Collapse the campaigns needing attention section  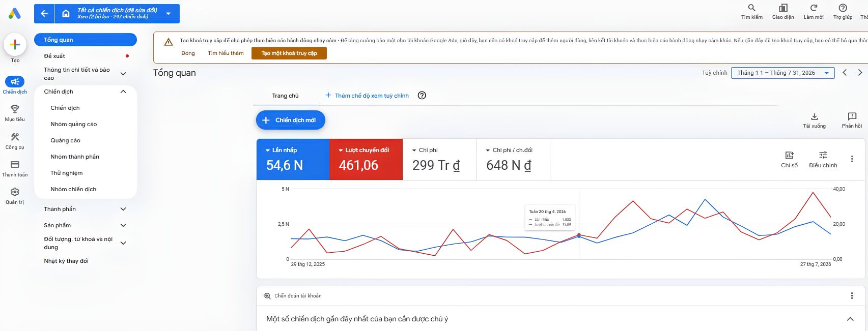click(x=850, y=319)
